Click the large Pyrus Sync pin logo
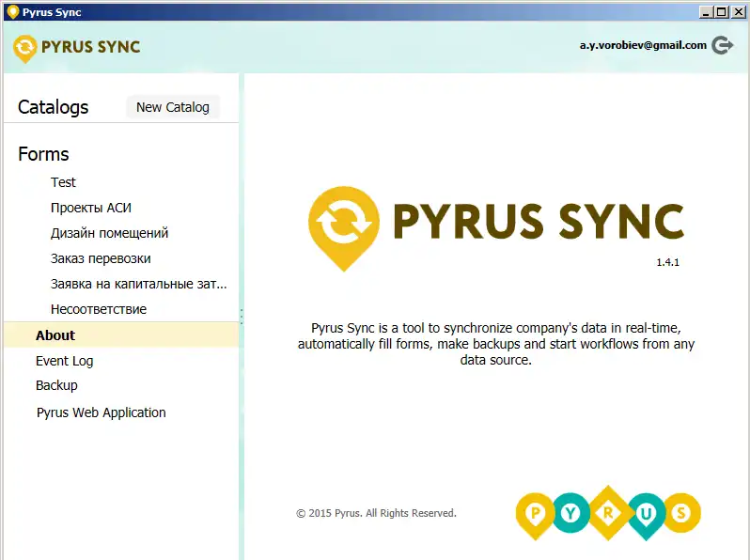The height and width of the screenshot is (560, 750). (x=343, y=228)
